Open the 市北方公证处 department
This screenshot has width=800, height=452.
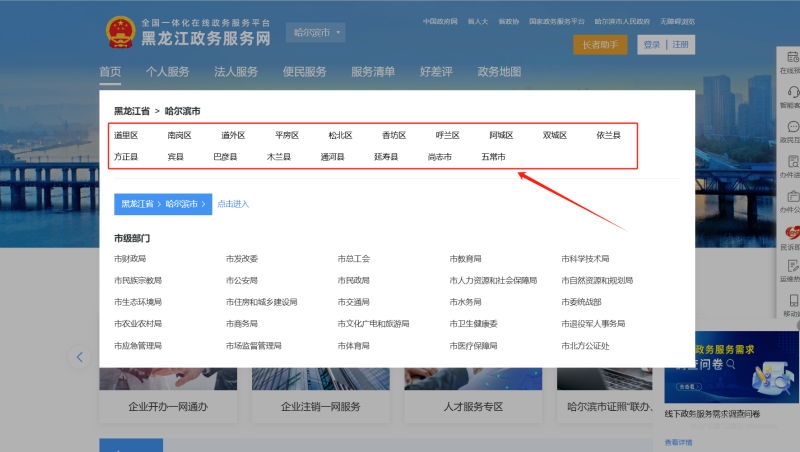tap(585, 345)
